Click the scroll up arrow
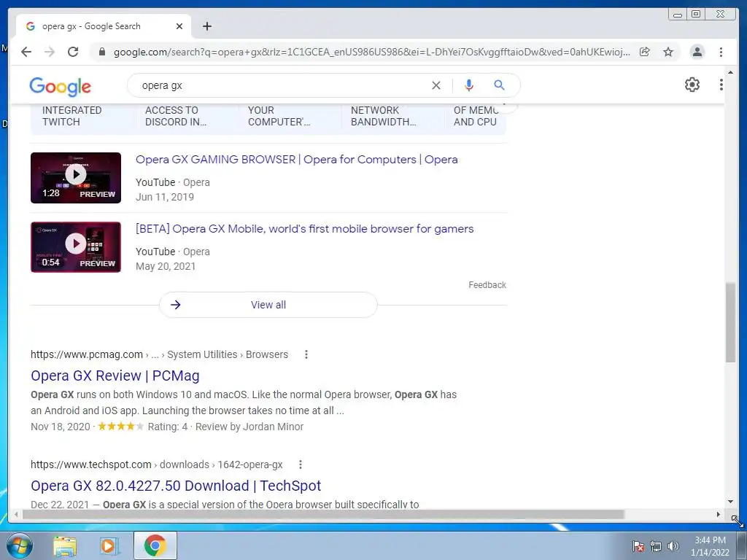This screenshot has height=560, width=747. [x=730, y=72]
